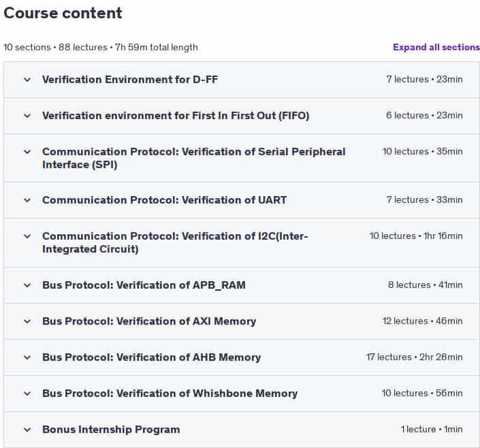Open 'Bonus Internship Program' section title
This screenshot has height=448, width=480.
click(111, 430)
